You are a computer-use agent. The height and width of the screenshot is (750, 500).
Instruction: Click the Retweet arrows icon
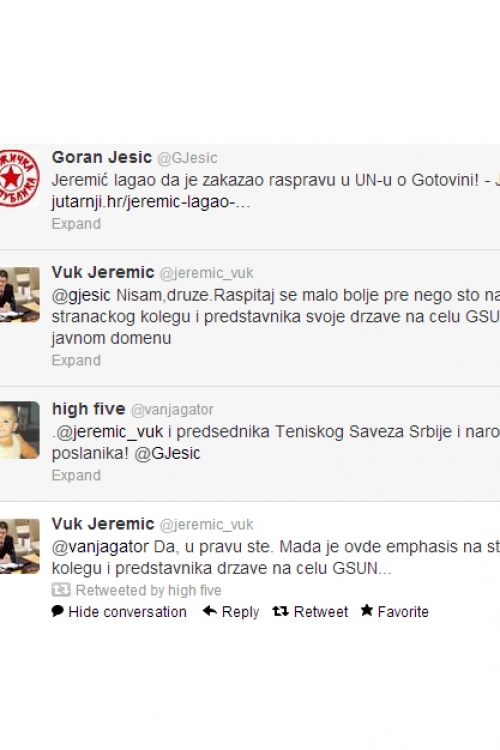point(280,611)
